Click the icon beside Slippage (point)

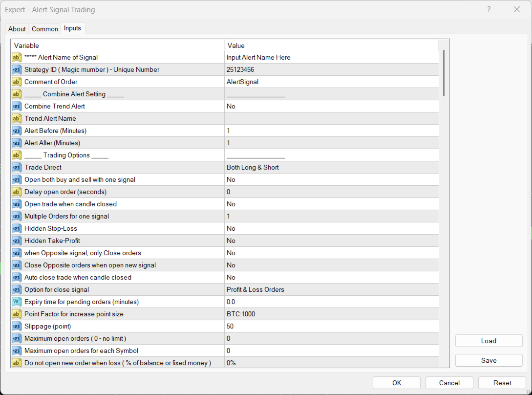pos(16,327)
